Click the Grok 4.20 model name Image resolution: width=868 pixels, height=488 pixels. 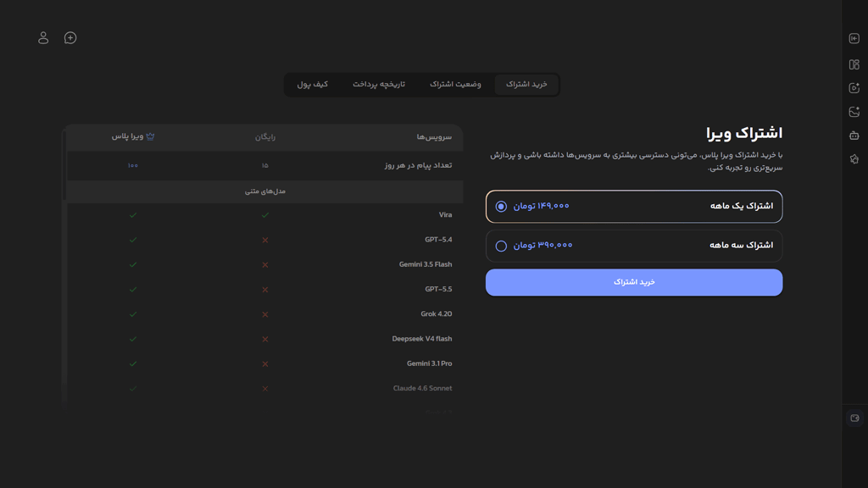437,313
